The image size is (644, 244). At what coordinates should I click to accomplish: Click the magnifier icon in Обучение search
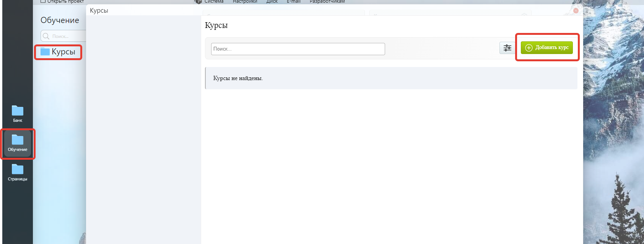click(46, 36)
